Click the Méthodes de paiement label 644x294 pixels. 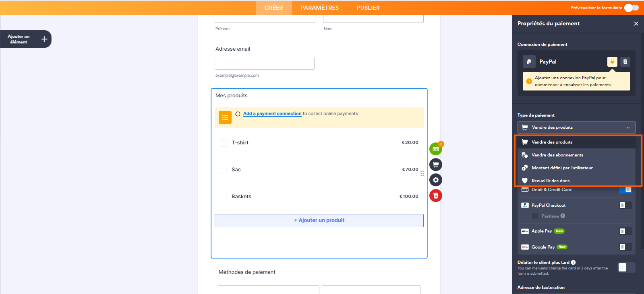coord(247,272)
